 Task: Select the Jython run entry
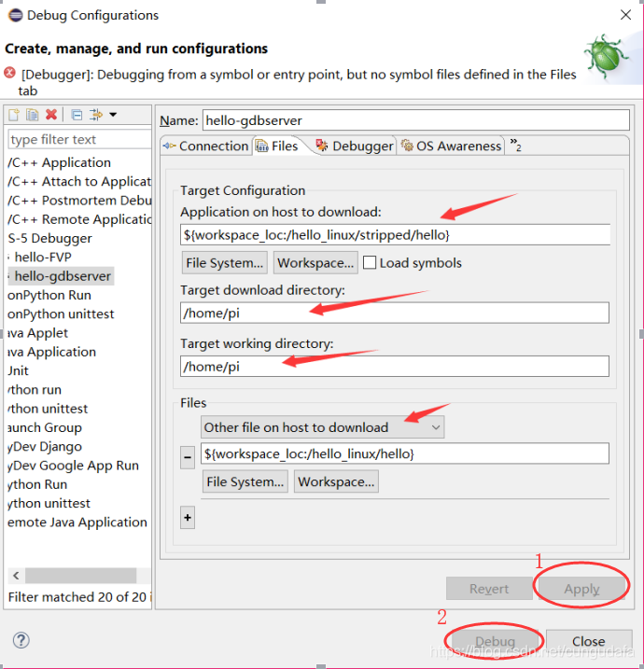[35, 389]
